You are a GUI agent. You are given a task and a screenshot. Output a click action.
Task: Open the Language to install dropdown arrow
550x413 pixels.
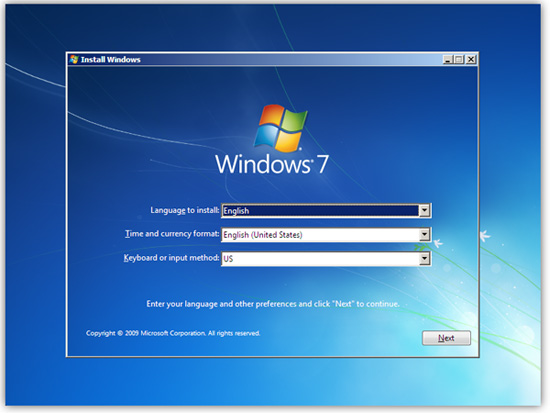[x=424, y=211]
